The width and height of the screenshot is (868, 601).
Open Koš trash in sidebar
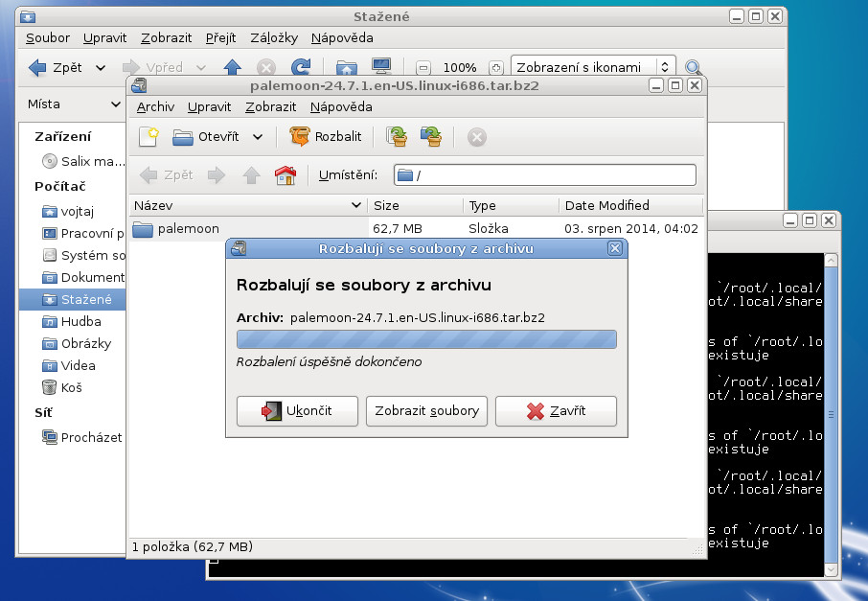pyautogui.click(x=62, y=388)
